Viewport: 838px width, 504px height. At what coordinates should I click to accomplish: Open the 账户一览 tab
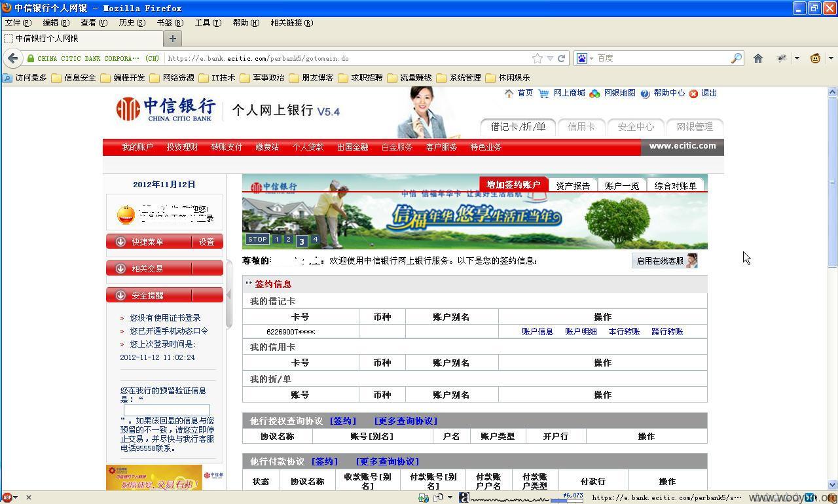pos(622,185)
